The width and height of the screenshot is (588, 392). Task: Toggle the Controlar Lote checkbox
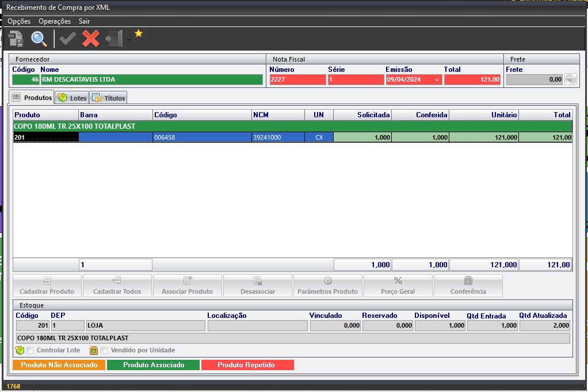click(30, 351)
